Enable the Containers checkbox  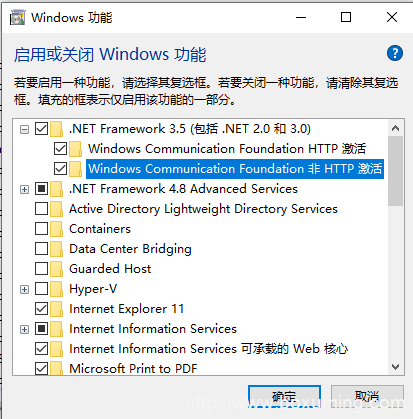pos(41,229)
